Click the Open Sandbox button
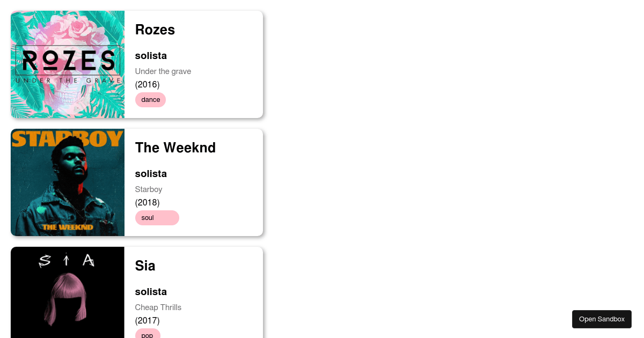Image resolution: width=644 pixels, height=338 pixels. 602,319
